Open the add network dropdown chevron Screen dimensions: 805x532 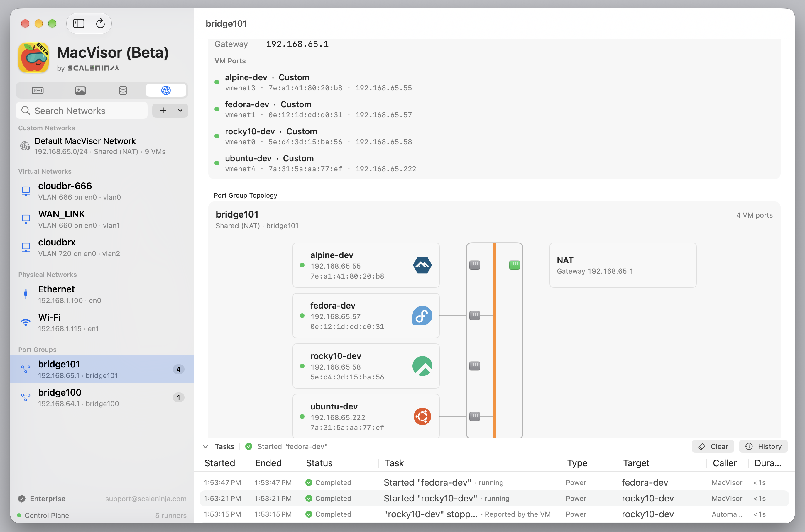click(180, 111)
